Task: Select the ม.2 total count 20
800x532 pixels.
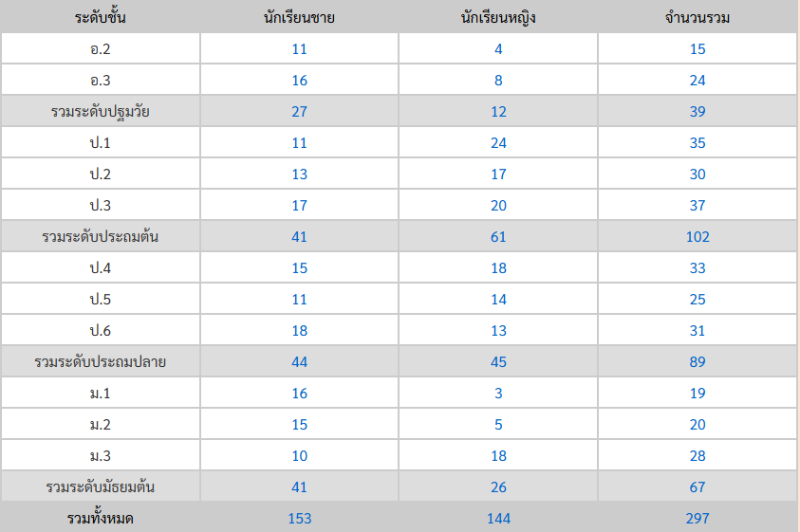Action: [698, 425]
